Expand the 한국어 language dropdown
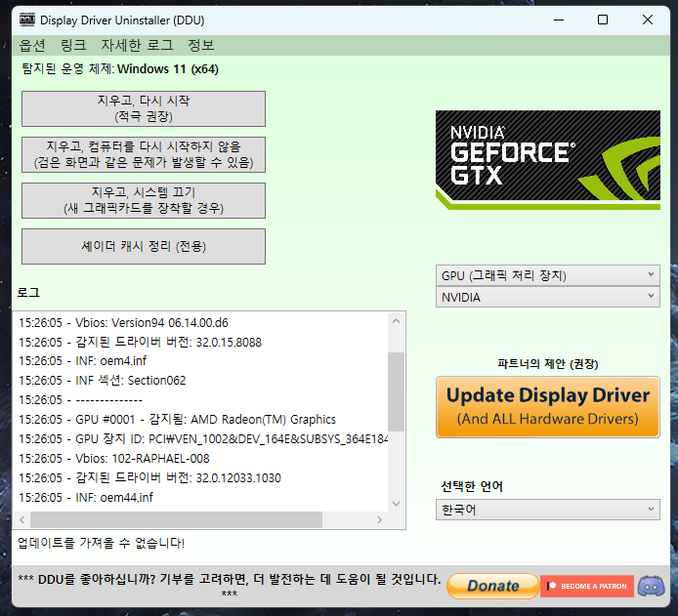This screenshot has width=678, height=616. pos(548,510)
